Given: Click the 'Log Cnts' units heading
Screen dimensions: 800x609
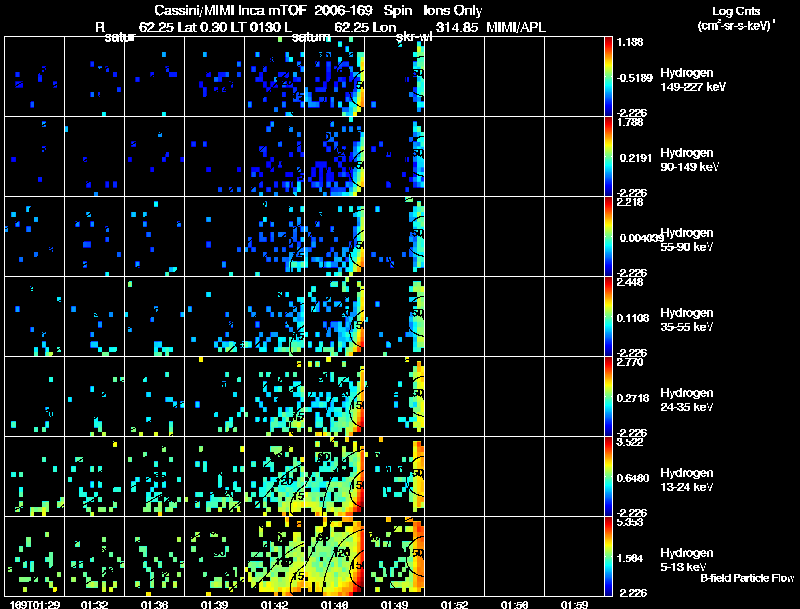Looking at the screenshot, I should pyautogui.click(x=736, y=11).
